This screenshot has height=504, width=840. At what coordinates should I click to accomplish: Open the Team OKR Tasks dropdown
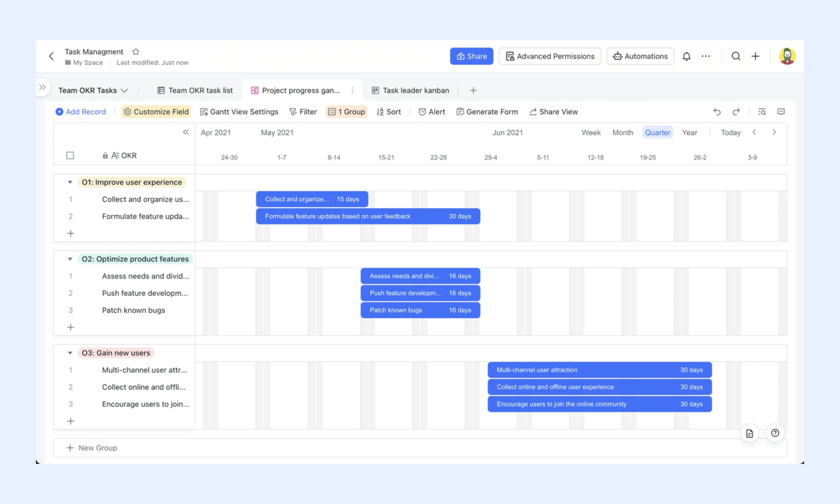[x=93, y=90]
